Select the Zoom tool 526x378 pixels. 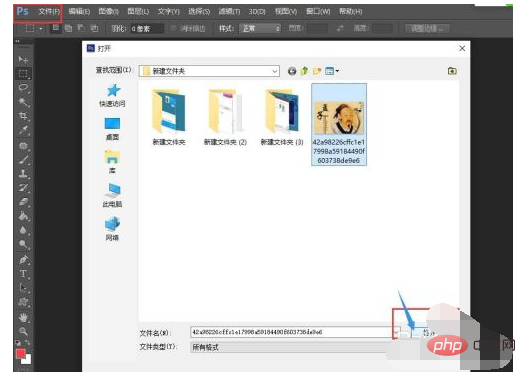tap(23, 331)
